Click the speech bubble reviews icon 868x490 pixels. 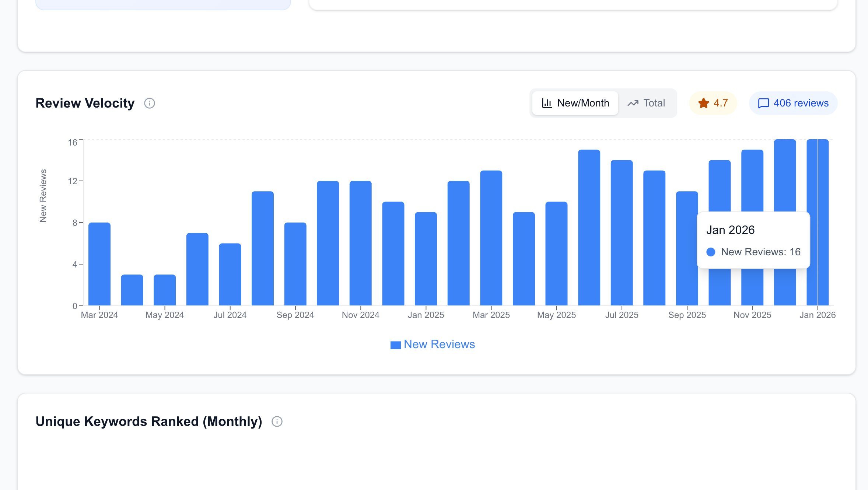[763, 103]
